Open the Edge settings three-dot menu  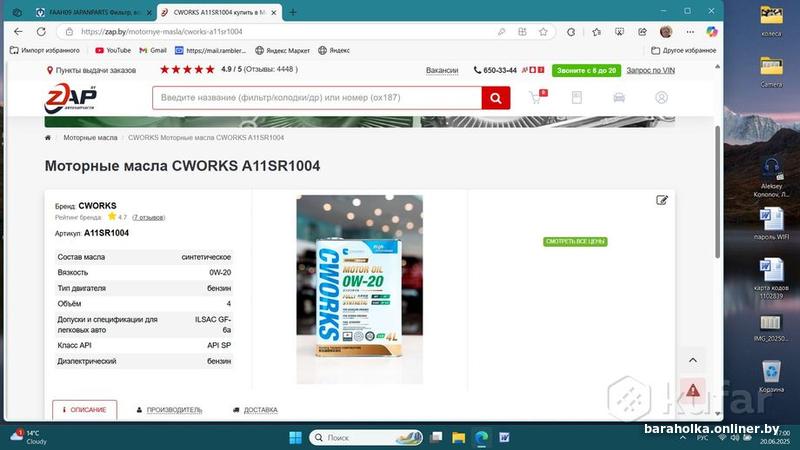[x=690, y=32]
